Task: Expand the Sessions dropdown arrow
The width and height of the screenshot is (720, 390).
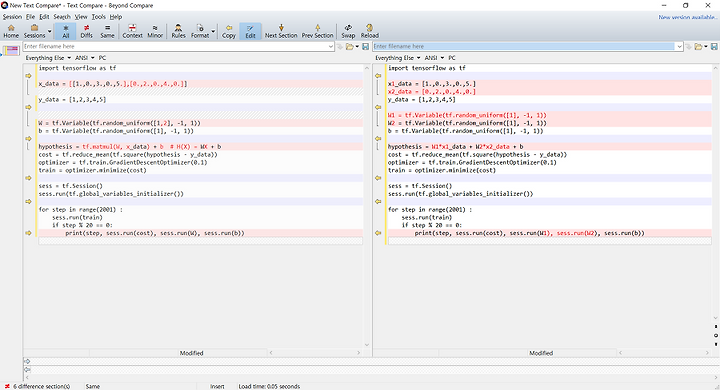Action: pos(50,31)
